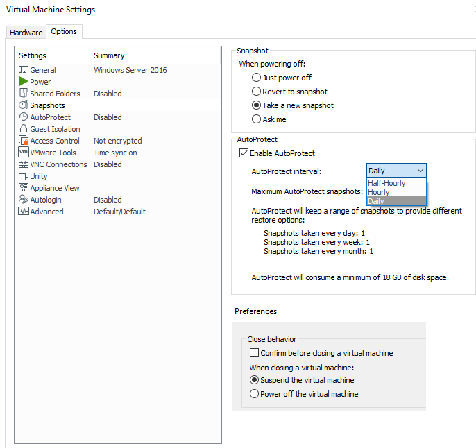Select the Power settings row label

[40, 82]
